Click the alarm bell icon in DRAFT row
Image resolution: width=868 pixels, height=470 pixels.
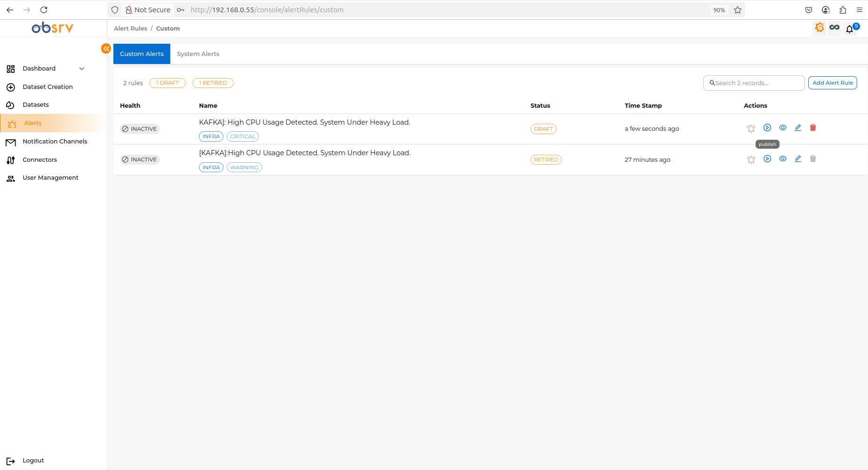(751, 128)
